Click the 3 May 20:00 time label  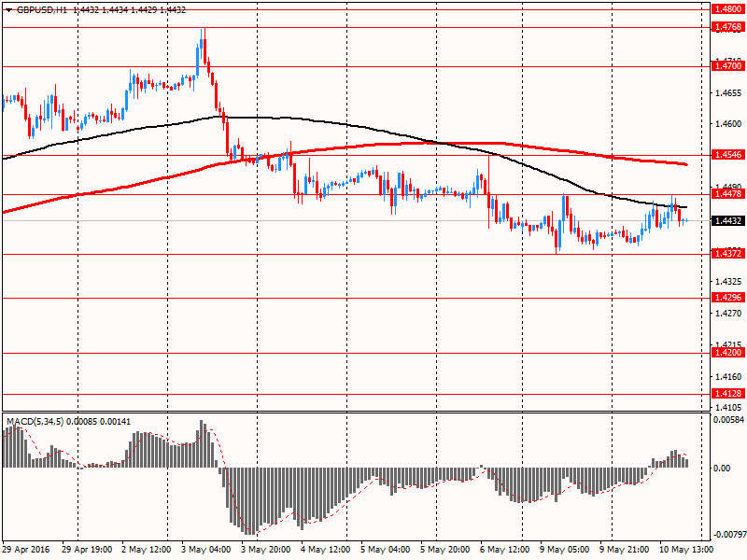click(x=266, y=550)
